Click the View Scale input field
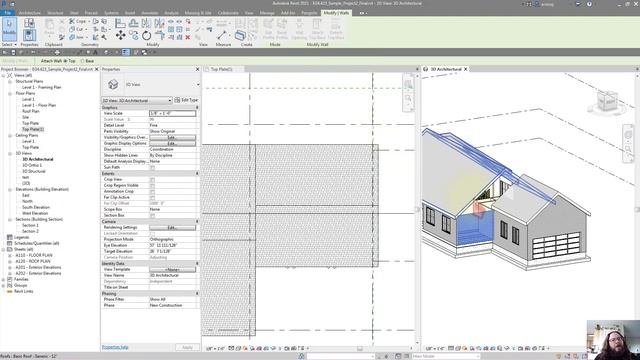Image resolution: width=640 pixels, height=360 pixels. [173, 113]
